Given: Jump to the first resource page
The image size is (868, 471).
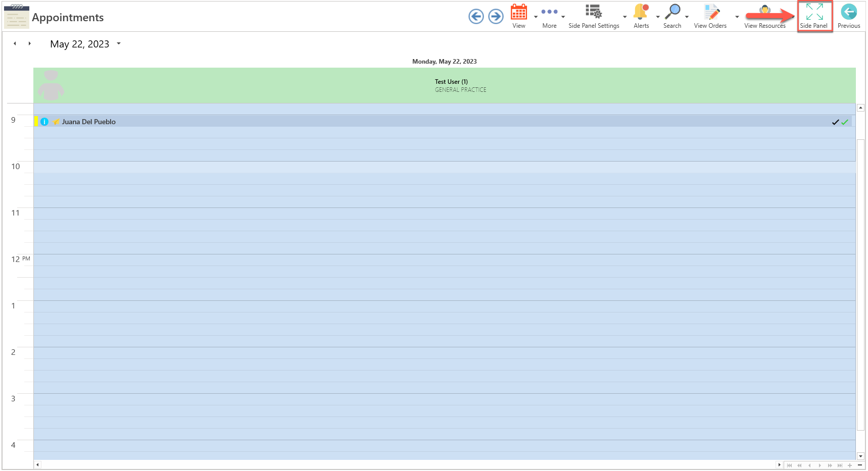Looking at the screenshot, I should [789, 465].
